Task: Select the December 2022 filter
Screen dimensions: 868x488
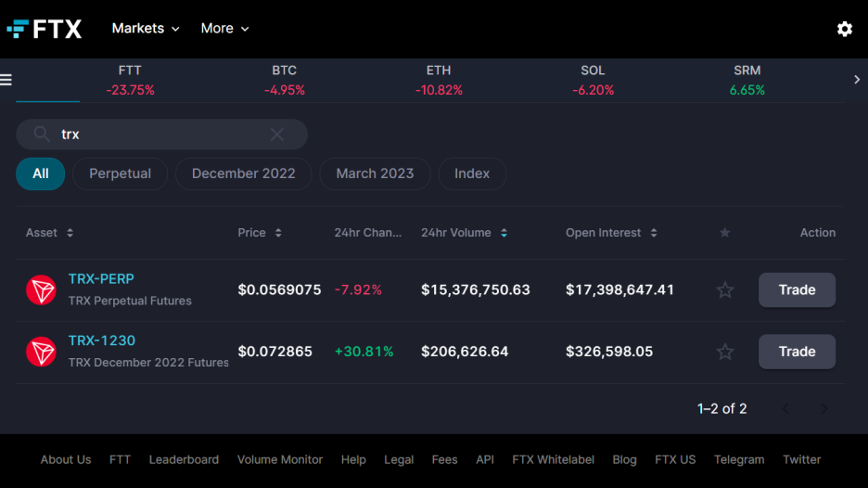Action: pos(244,173)
